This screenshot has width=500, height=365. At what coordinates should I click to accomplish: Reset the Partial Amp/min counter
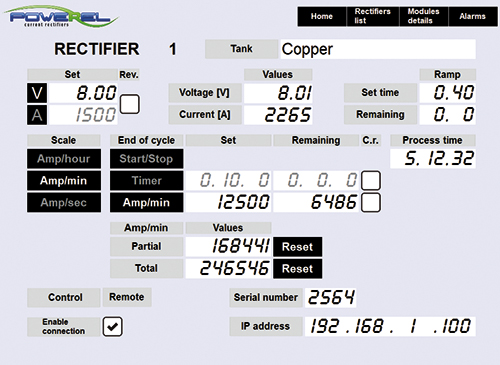tap(298, 247)
